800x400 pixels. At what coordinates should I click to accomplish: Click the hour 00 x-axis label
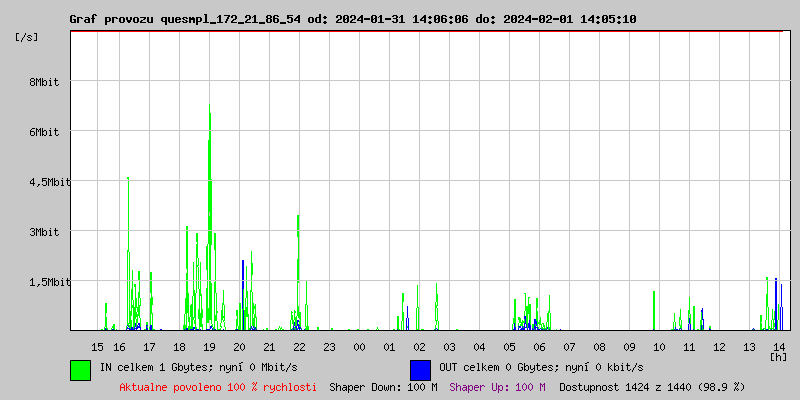[x=359, y=346]
